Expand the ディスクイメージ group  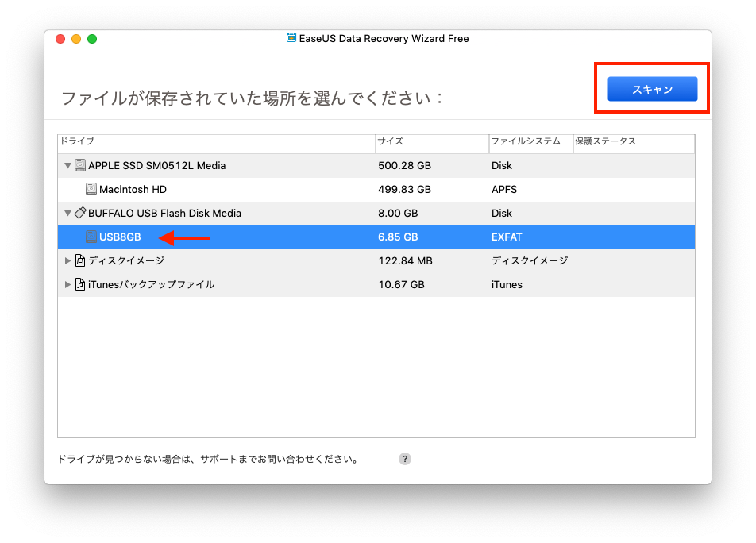point(67,260)
